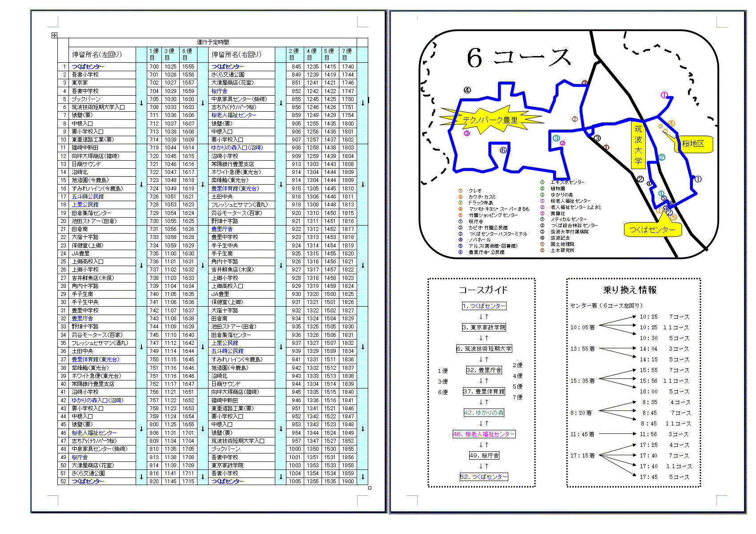
Task: Click the pink 46. 桜老人福祉センター guide box
Action: 484,434
